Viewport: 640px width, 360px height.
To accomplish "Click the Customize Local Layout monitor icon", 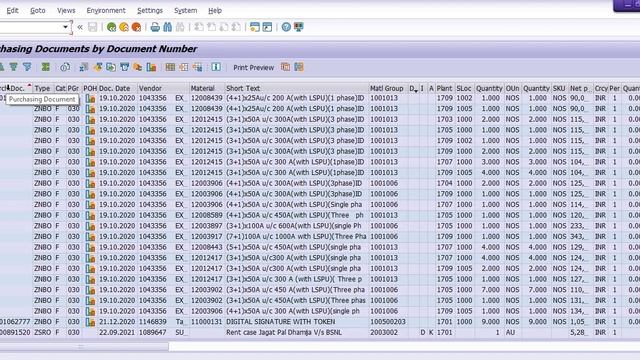I will tap(299, 27).
